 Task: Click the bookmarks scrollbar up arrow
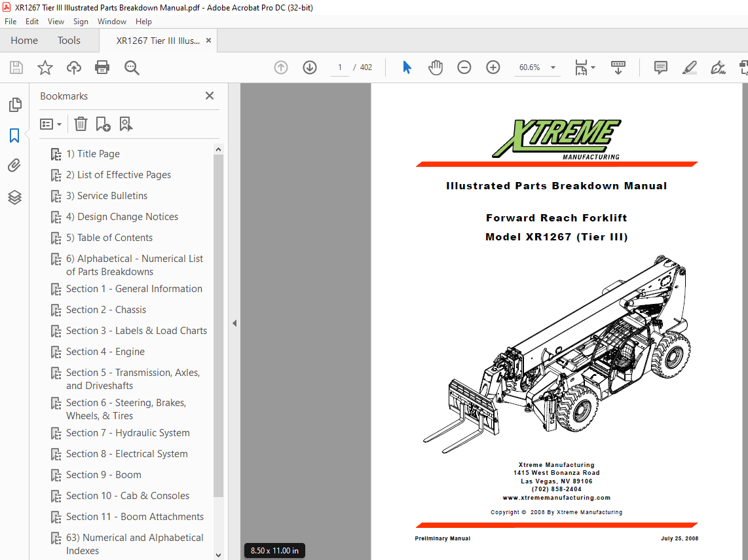219,149
